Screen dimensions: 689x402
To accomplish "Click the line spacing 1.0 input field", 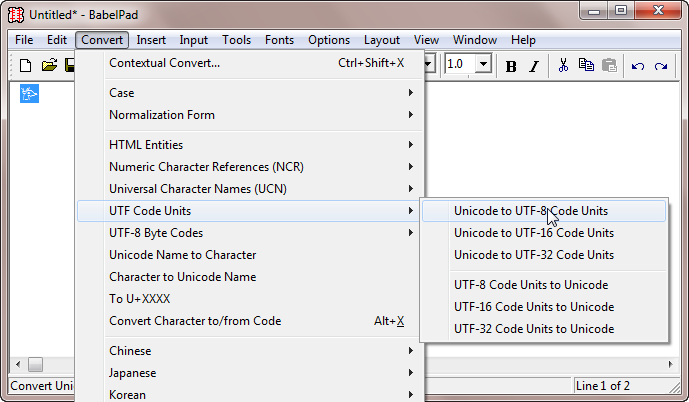I will (x=460, y=65).
